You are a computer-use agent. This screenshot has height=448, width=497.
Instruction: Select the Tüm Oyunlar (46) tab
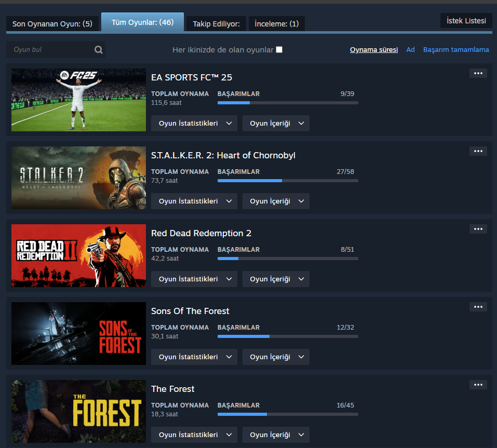click(x=142, y=22)
